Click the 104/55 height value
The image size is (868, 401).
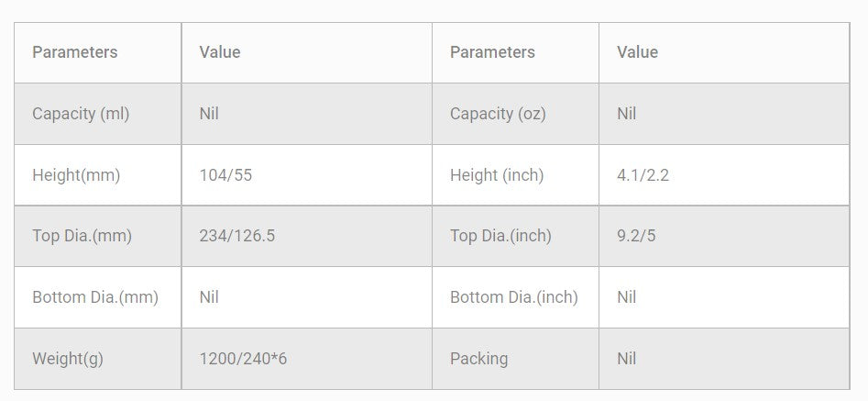coord(225,175)
